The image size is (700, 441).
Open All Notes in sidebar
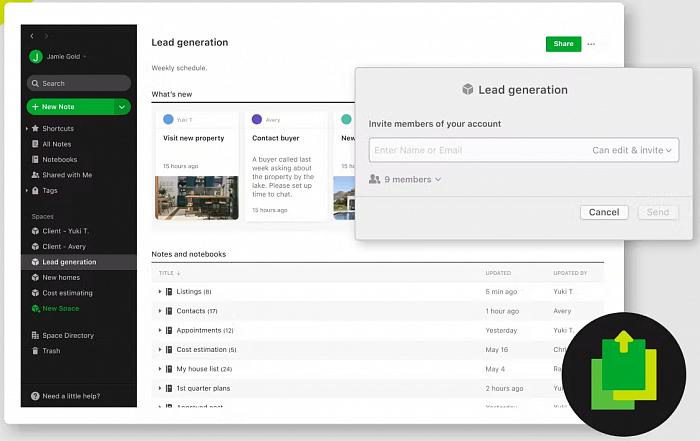tap(57, 144)
